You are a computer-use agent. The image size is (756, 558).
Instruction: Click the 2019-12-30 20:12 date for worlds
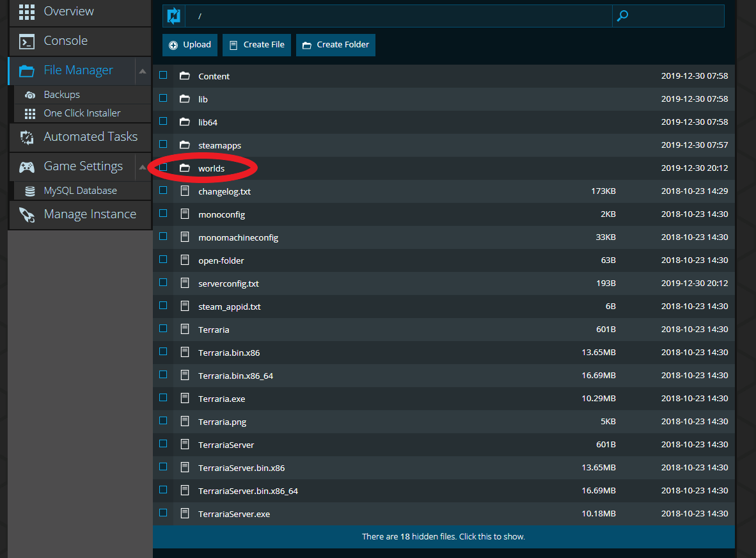[x=695, y=168]
